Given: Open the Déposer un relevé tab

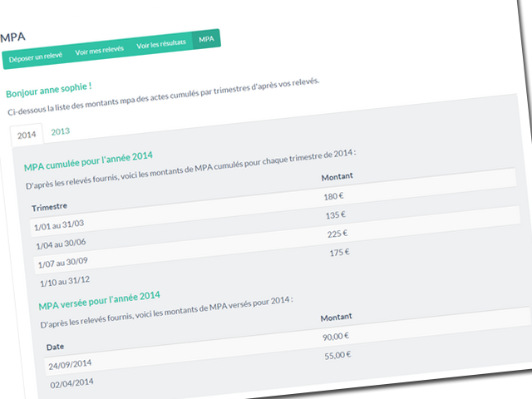Looking at the screenshot, I should click(34, 59).
